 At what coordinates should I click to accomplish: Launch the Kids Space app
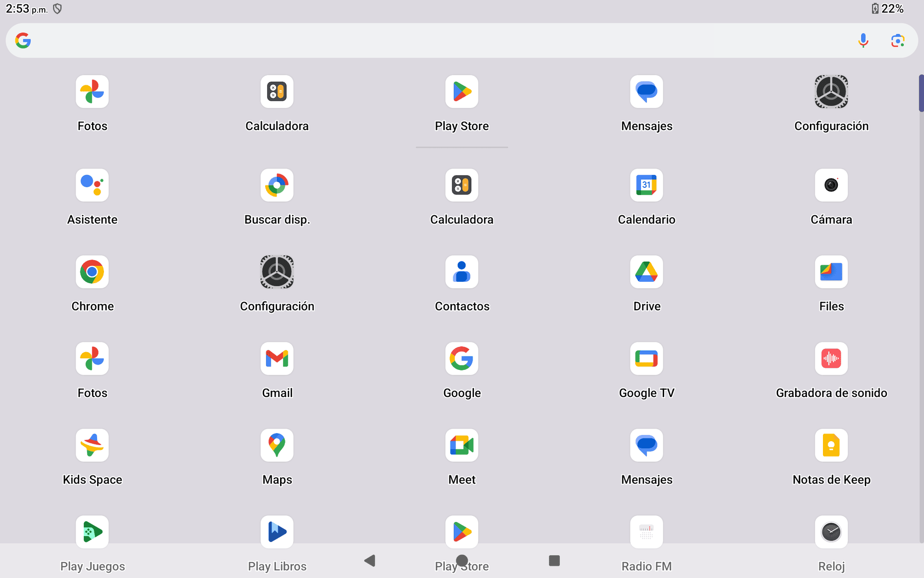pos(92,446)
